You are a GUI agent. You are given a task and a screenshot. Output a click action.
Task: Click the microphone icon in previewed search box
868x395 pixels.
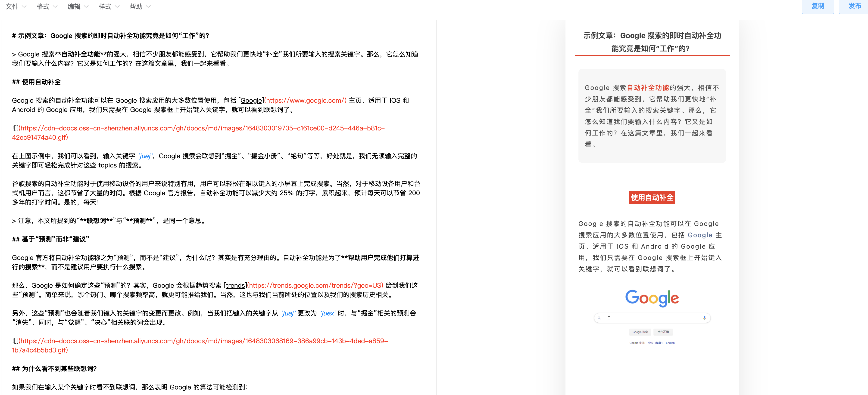click(x=704, y=318)
